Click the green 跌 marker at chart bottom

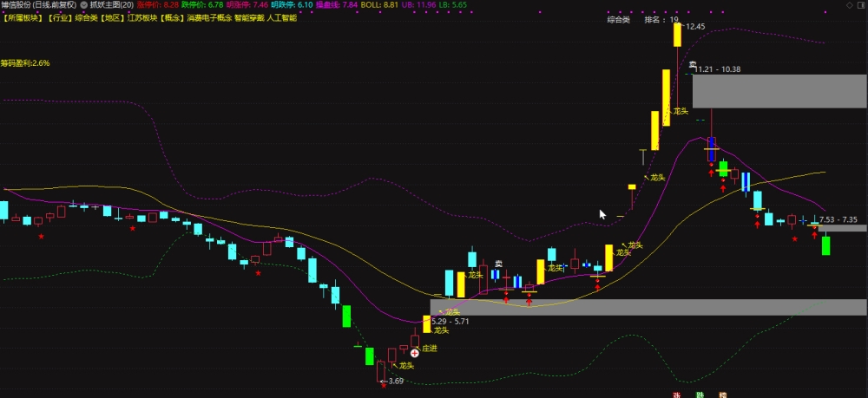[700, 395]
